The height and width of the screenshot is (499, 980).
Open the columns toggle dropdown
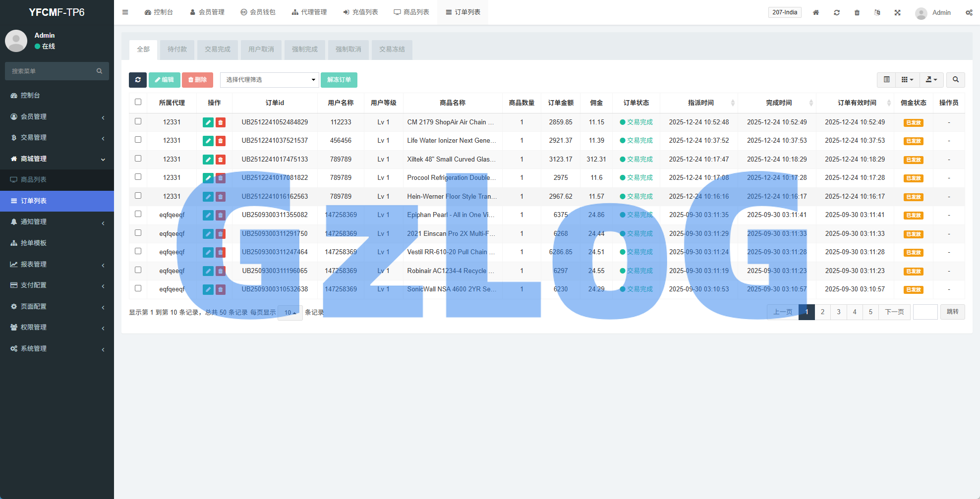(x=907, y=80)
